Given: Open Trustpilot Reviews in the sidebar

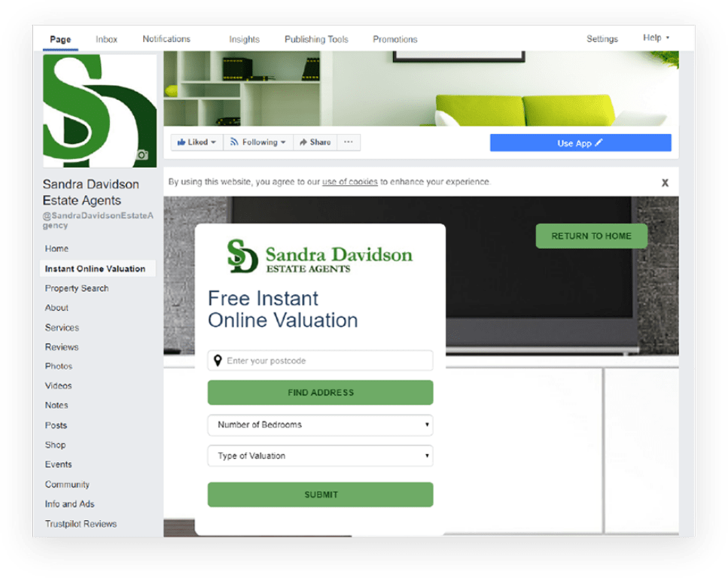Looking at the screenshot, I should [x=81, y=524].
